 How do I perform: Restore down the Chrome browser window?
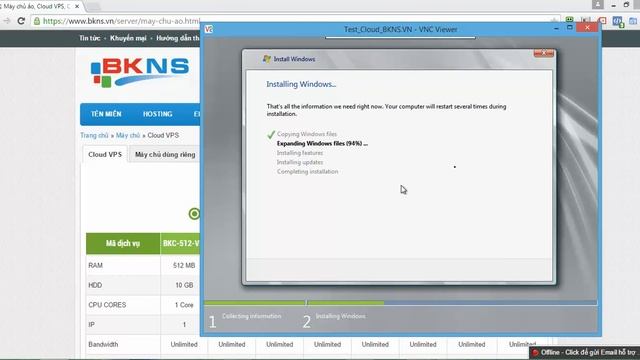click(626, 5)
